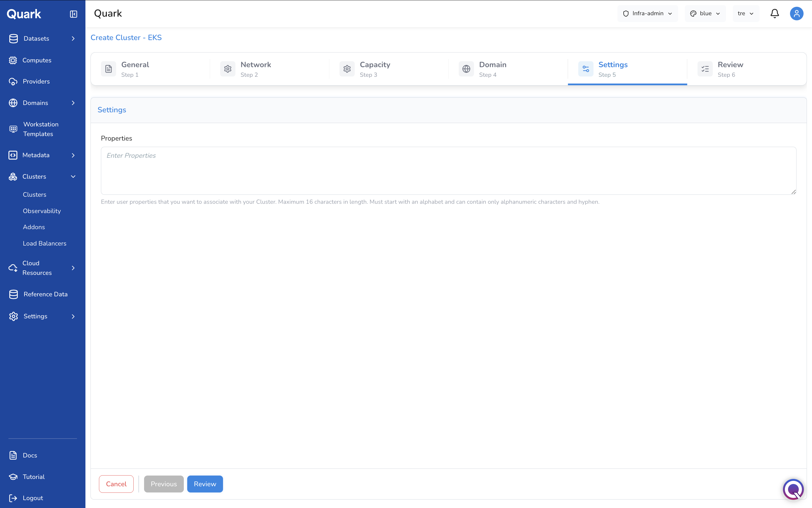Click the Metadata code icon
The image size is (812, 508).
click(13, 155)
